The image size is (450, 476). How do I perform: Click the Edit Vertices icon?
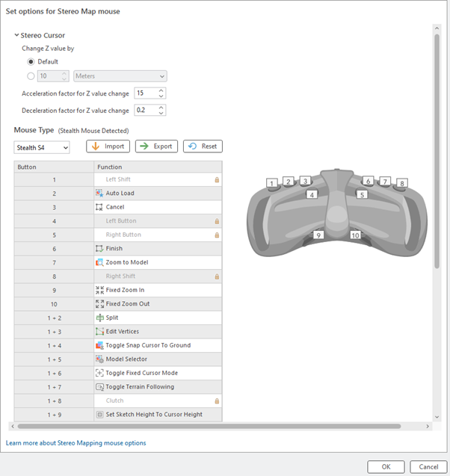pos(99,332)
